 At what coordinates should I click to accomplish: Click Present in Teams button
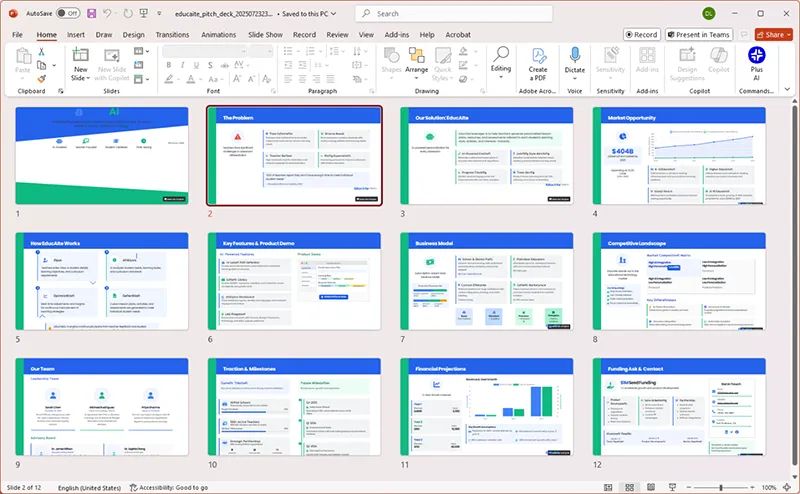point(703,34)
